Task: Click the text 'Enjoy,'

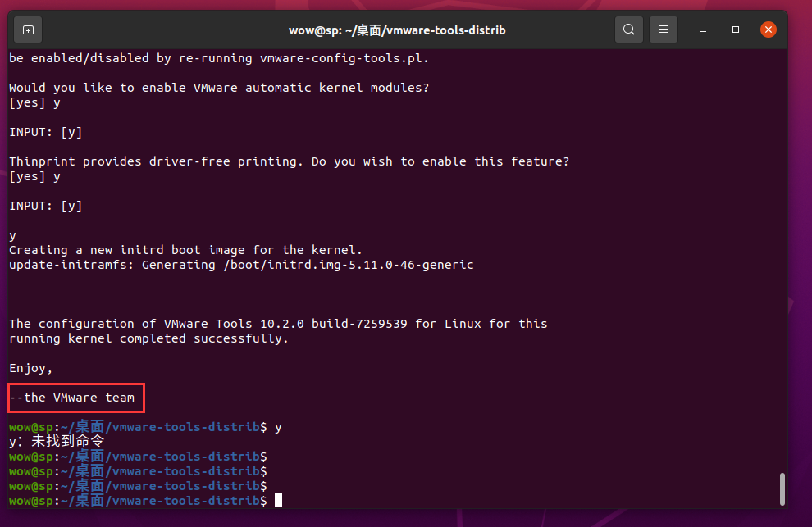Action: pos(30,368)
